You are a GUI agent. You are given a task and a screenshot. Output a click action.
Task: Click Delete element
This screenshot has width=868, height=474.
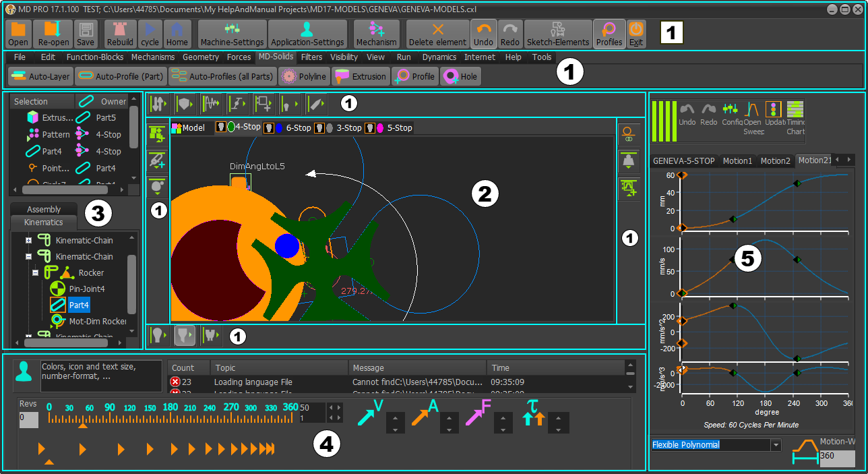pyautogui.click(x=437, y=34)
